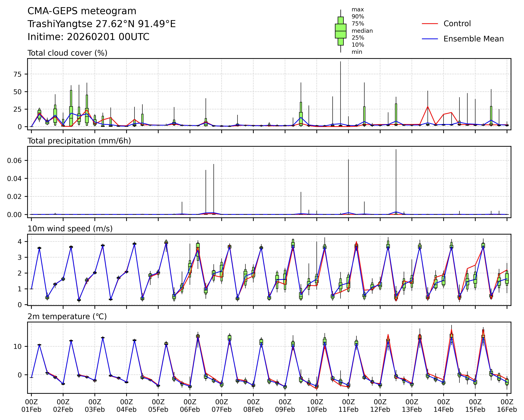Click the red Control legend line
524x420 pixels.
tap(430, 24)
